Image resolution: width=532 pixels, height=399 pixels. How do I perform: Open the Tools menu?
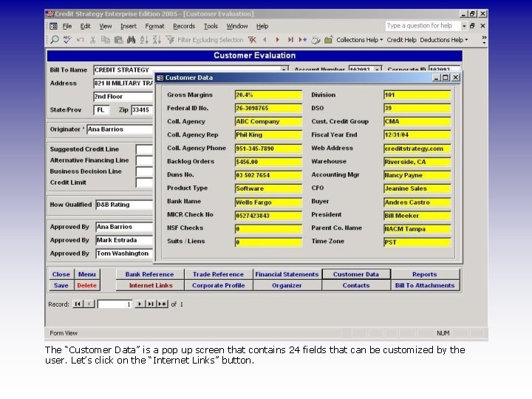(x=211, y=26)
